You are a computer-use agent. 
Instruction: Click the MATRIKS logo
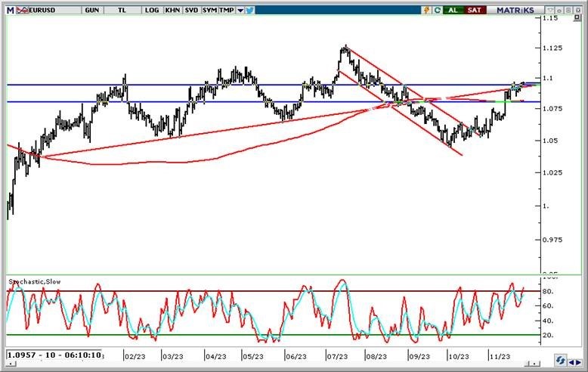tap(515, 10)
